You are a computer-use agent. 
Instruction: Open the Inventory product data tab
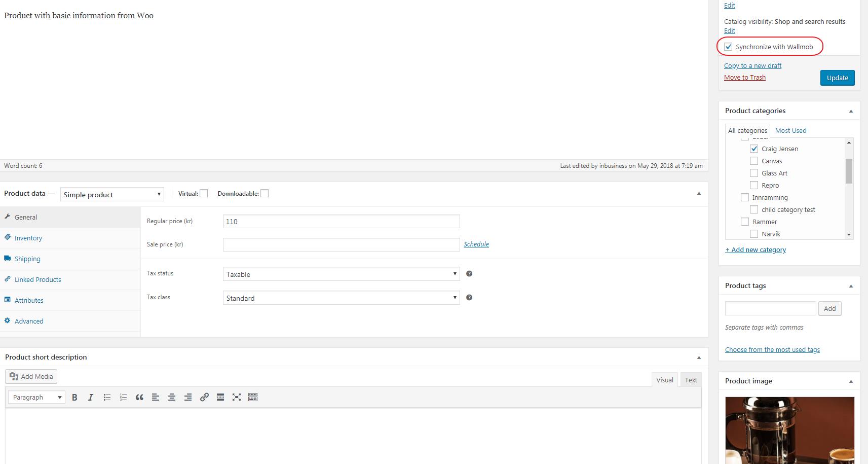[70, 238]
